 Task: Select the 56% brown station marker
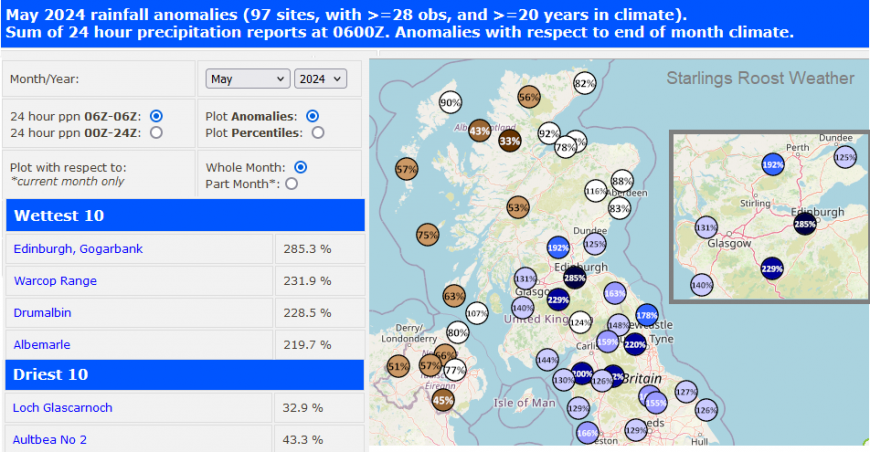529,98
